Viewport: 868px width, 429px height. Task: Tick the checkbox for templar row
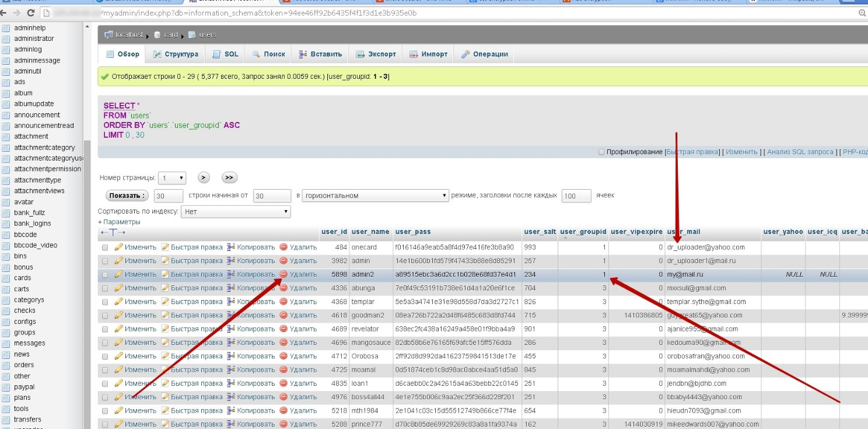pyautogui.click(x=106, y=302)
